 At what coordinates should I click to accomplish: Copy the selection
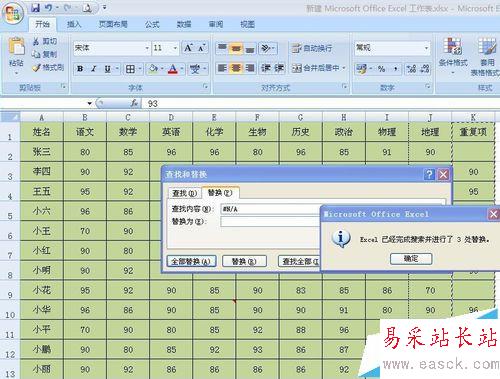coord(36,54)
